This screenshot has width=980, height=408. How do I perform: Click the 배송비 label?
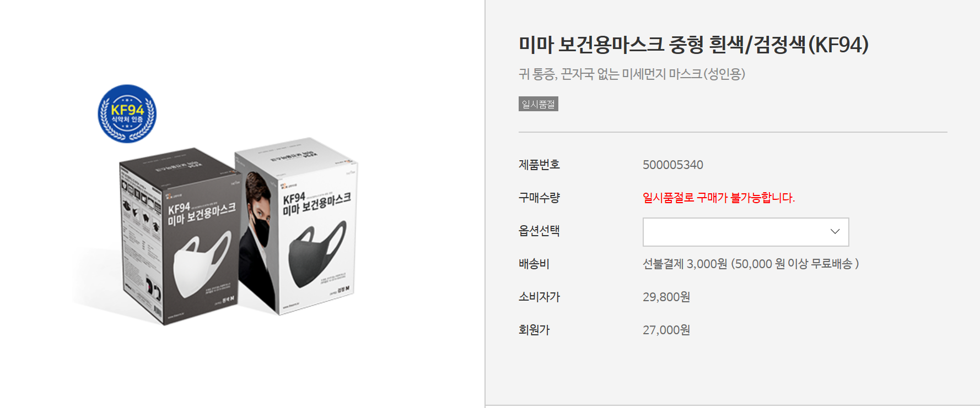pyautogui.click(x=534, y=264)
